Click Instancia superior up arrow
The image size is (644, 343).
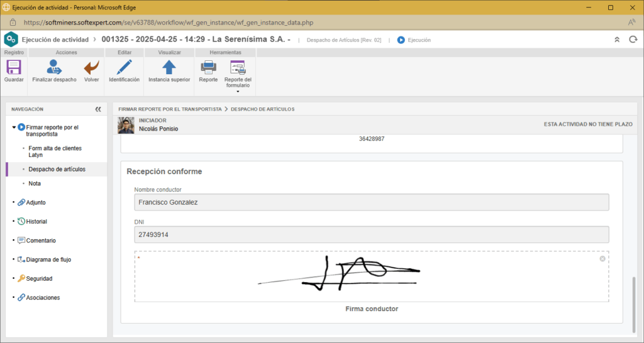tap(169, 68)
